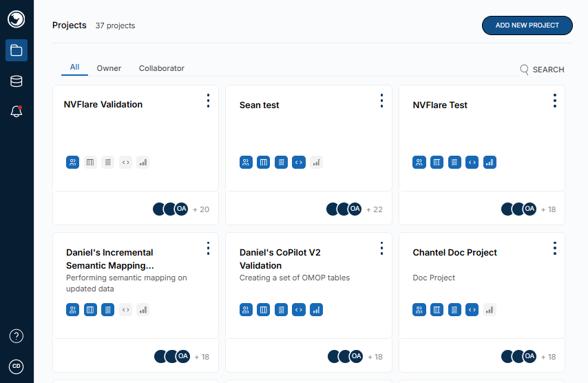Image resolution: width=588 pixels, height=383 pixels.
Task: Click the search magnifier icon
Action: [524, 70]
